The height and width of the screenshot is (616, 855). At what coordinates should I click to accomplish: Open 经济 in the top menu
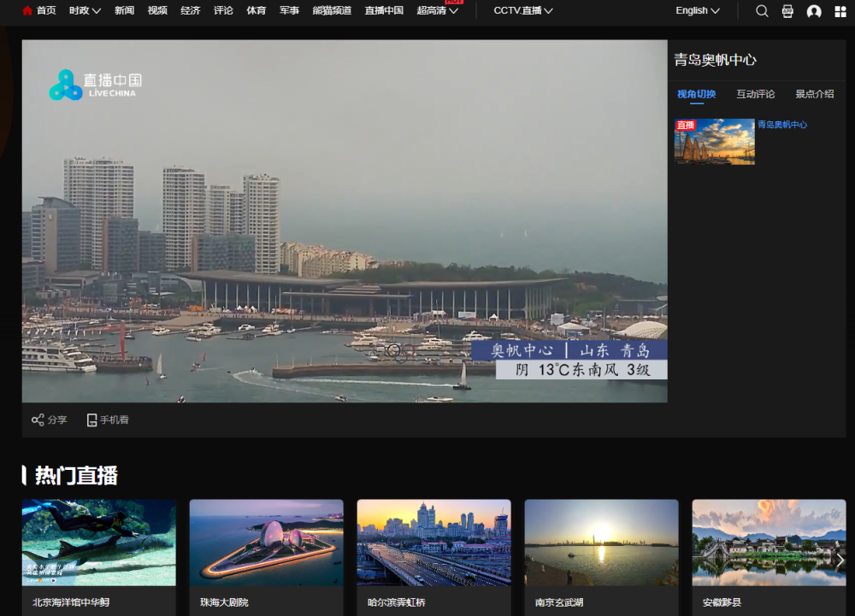tap(191, 10)
